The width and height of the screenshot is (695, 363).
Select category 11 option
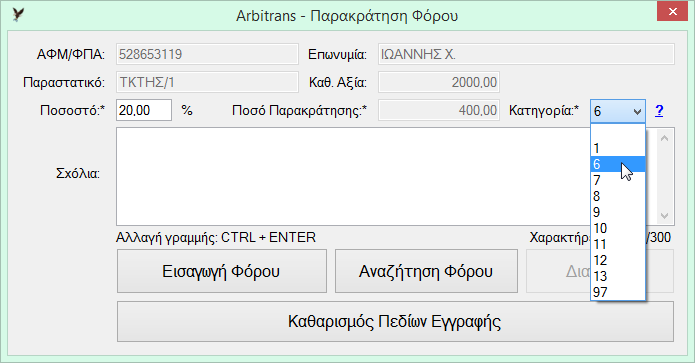[618, 244]
